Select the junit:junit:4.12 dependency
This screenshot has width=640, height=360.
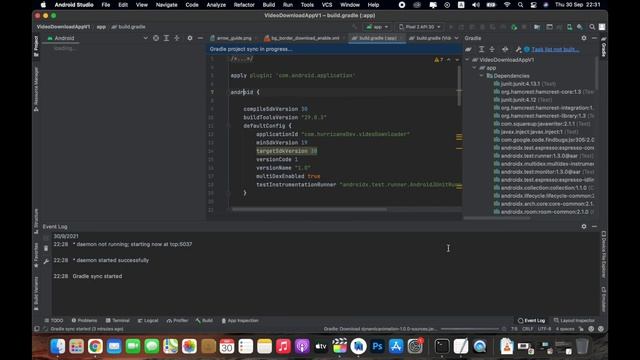pos(522,100)
